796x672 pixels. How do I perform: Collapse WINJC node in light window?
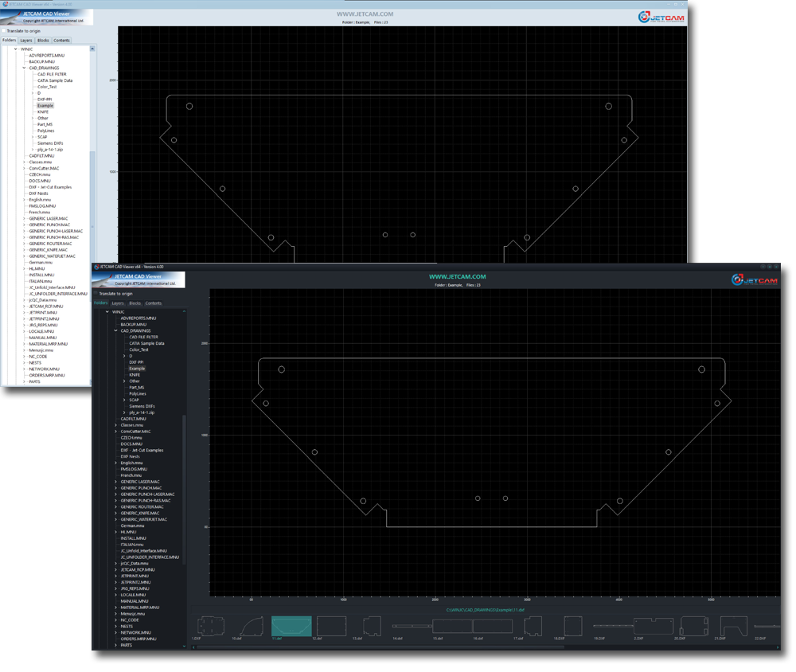[15, 49]
